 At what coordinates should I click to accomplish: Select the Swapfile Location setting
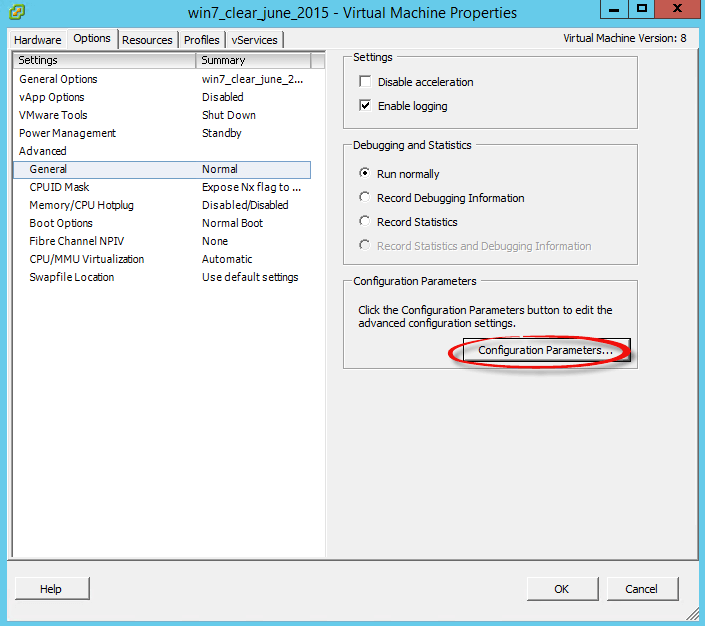[162, 277]
